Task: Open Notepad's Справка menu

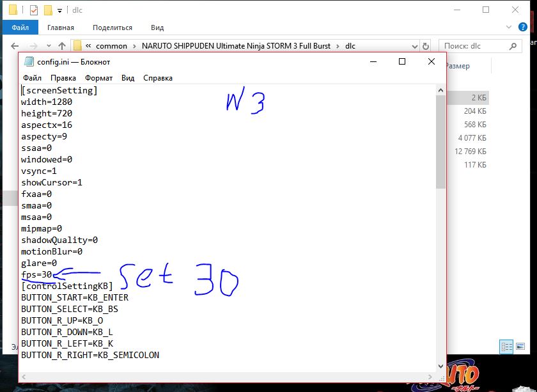Action: [157, 78]
